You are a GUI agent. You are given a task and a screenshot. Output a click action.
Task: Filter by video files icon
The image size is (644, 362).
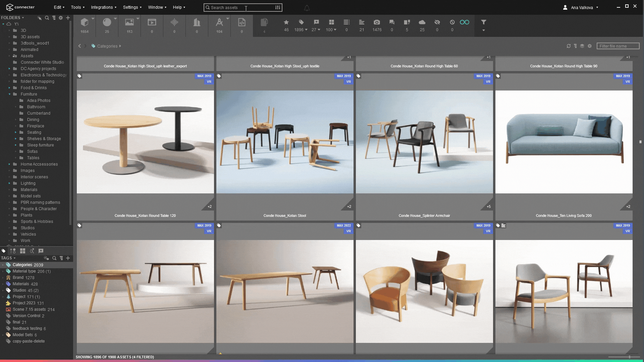click(152, 22)
